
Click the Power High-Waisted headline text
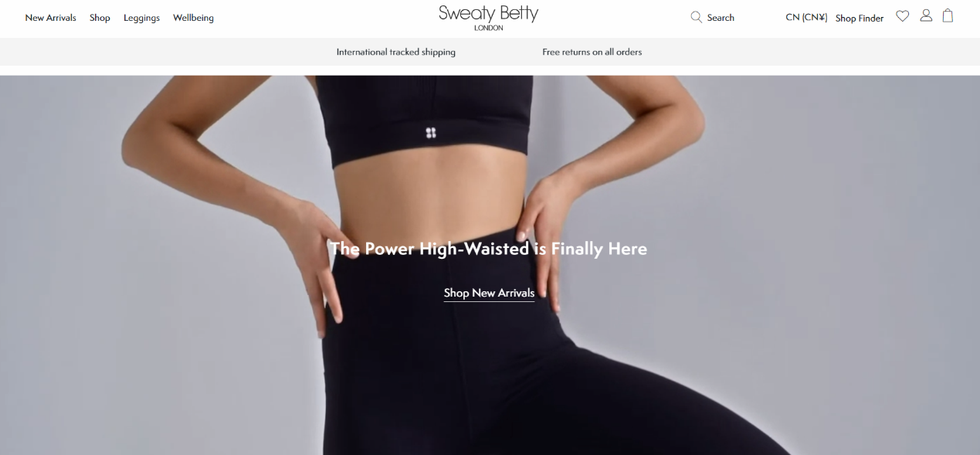(488, 249)
